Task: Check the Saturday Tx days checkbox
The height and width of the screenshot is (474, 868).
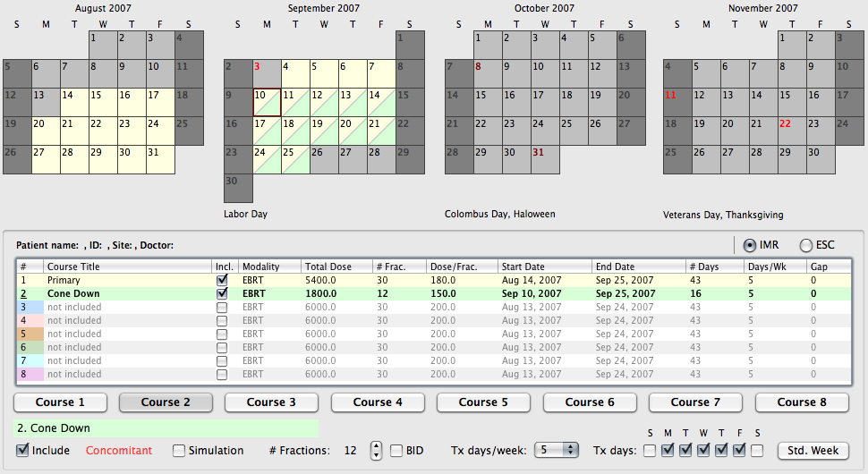Action: click(x=757, y=451)
